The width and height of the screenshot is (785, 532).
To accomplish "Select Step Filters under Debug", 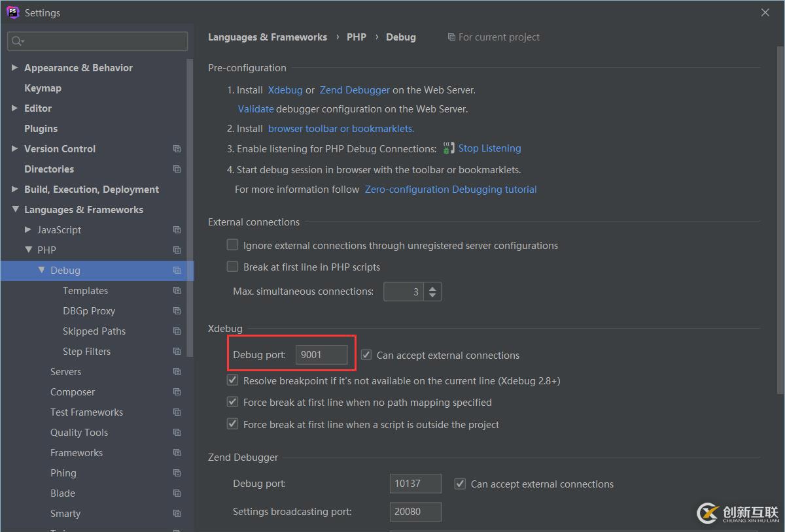I will [86, 352].
